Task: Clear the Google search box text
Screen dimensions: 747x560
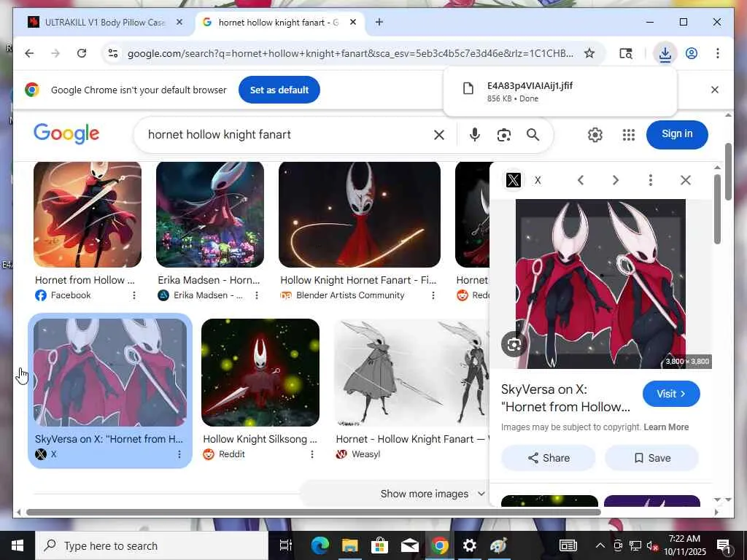Action: [438, 135]
